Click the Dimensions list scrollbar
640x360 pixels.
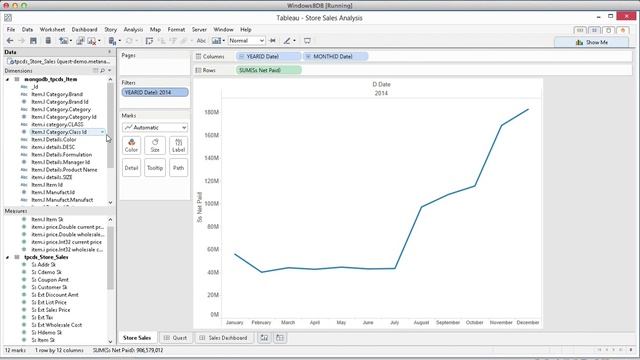click(x=110, y=127)
